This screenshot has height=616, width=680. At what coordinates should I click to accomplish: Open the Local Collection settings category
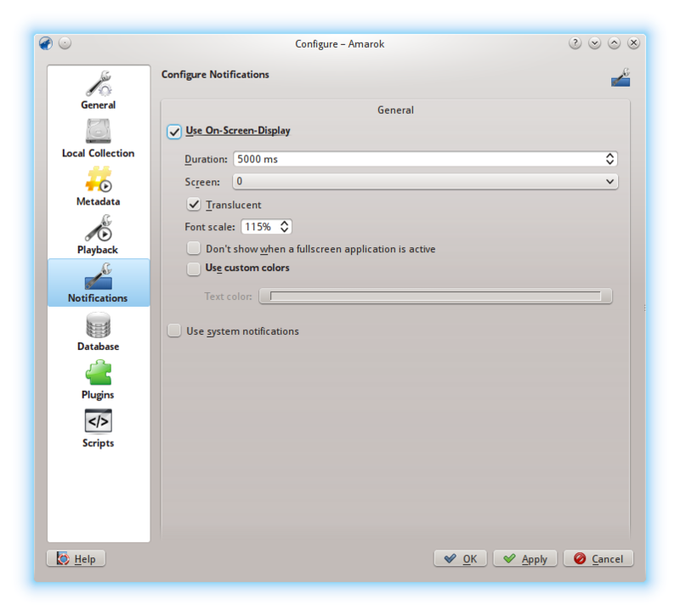pos(99,138)
